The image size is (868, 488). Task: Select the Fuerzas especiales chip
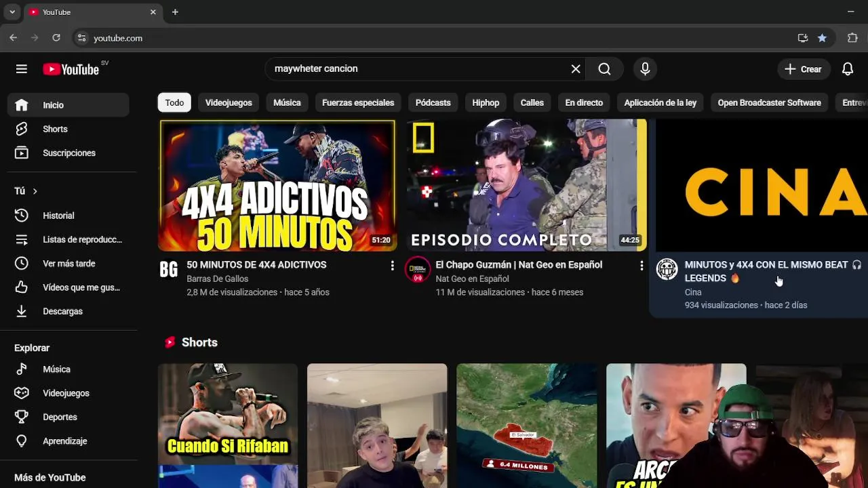pyautogui.click(x=358, y=102)
